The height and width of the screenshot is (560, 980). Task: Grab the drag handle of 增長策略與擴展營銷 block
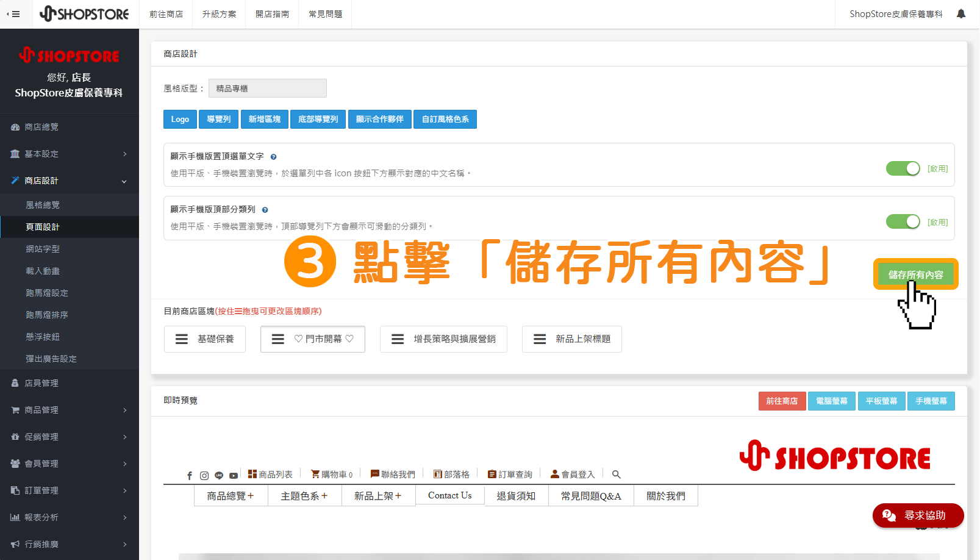click(x=398, y=339)
